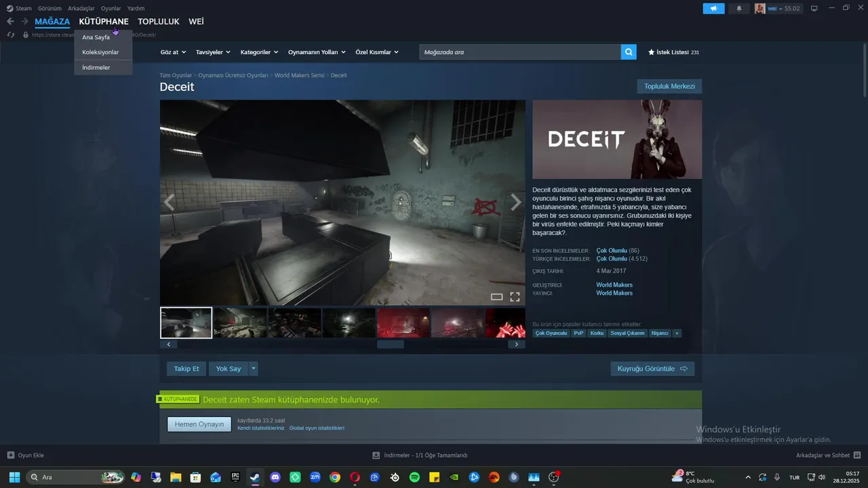The height and width of the screenshot is (488, 868).
Task: Open the Yardım menu
Action: [x=136, y=8]
